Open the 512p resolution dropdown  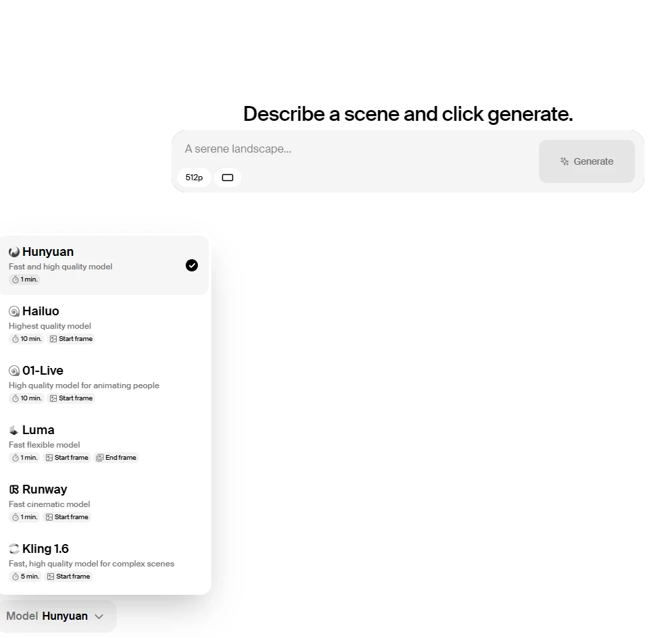point(194,178)
